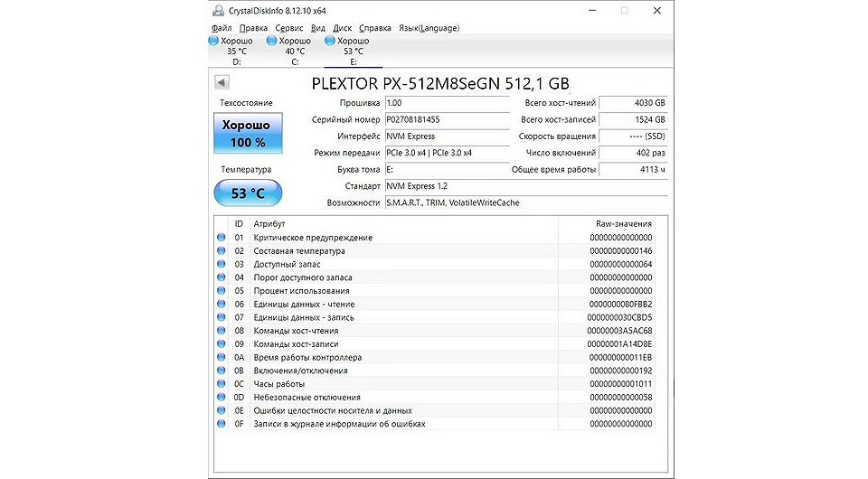This screenshot has height=479, width=868.
Task: Click the Атрибут column header
Action: coord(403,223)
